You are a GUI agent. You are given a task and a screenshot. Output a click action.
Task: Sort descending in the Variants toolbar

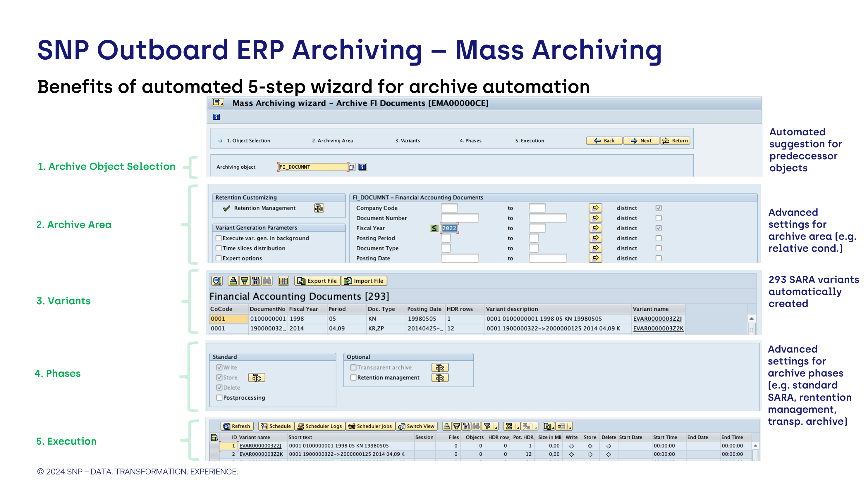pyautogui.click(x=245, y=281)
